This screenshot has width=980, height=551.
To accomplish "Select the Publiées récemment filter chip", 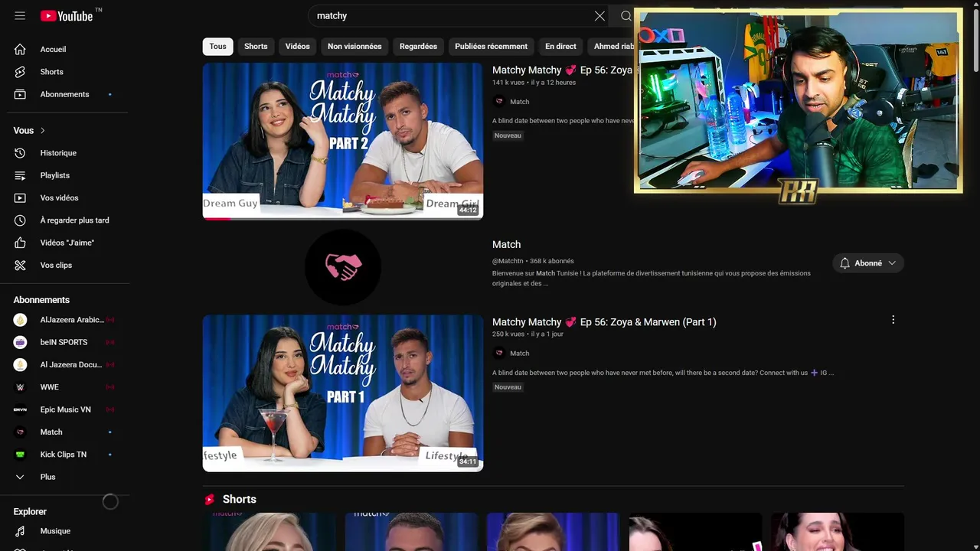I will pos(491,47).
